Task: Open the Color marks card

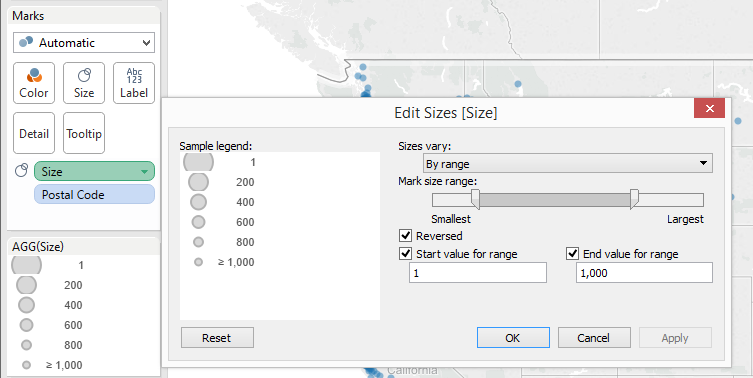Action: click(34, 83)
